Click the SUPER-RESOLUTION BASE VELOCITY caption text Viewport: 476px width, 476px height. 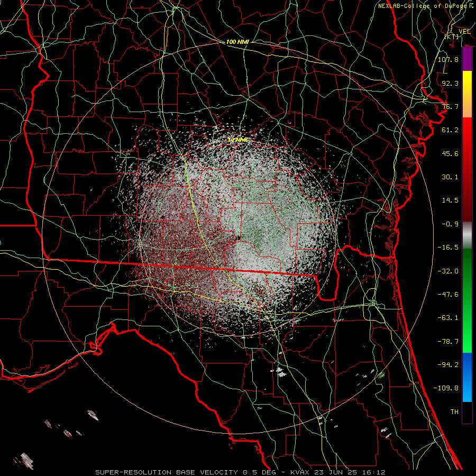pos(167,472)
